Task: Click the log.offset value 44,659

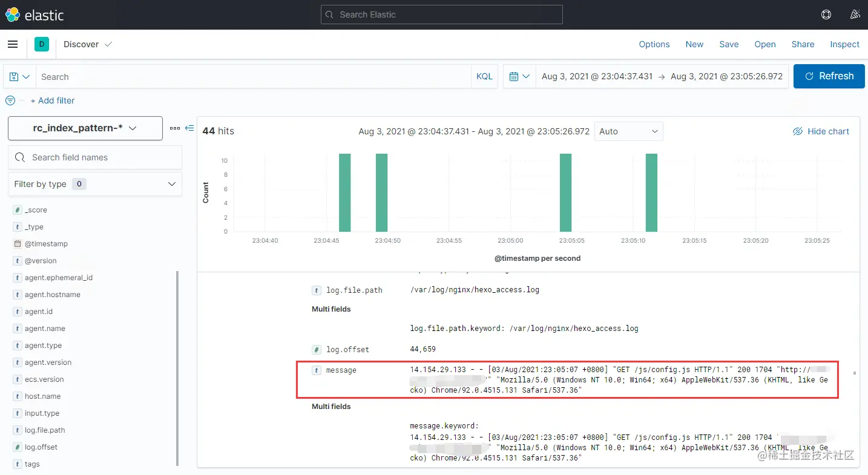Action: pos(422,349)
